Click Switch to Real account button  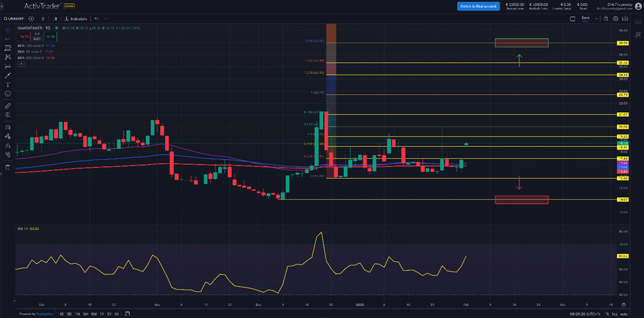tap(478, 6)
